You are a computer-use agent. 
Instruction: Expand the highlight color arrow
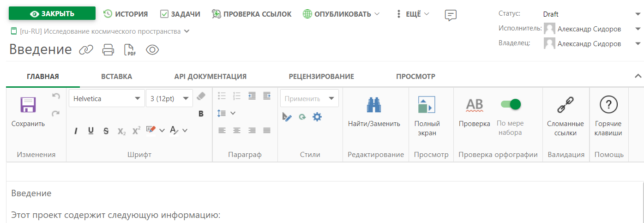click(162, 131)
